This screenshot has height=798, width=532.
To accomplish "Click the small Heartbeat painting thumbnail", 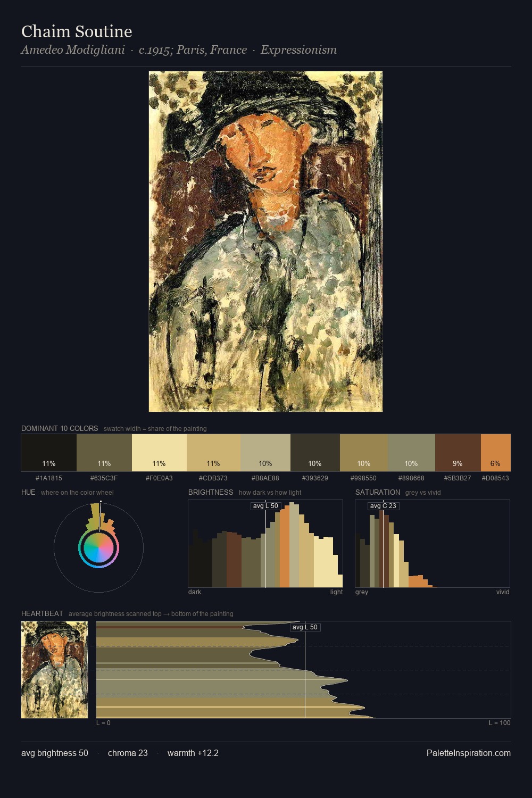I will pos(54,670).
